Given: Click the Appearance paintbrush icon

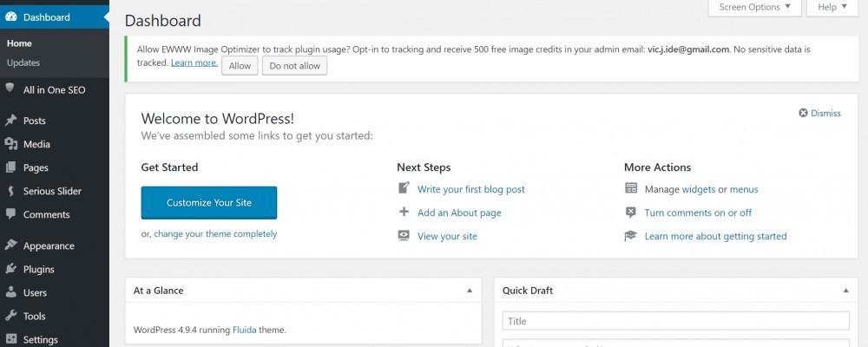Looking at the screenshot, I should [x=10, y=246].
